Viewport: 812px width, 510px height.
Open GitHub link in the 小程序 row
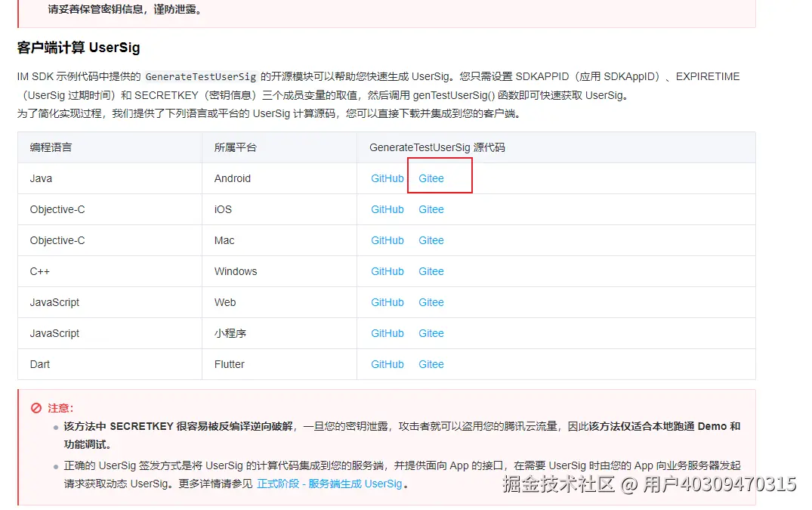click(387, 334)
